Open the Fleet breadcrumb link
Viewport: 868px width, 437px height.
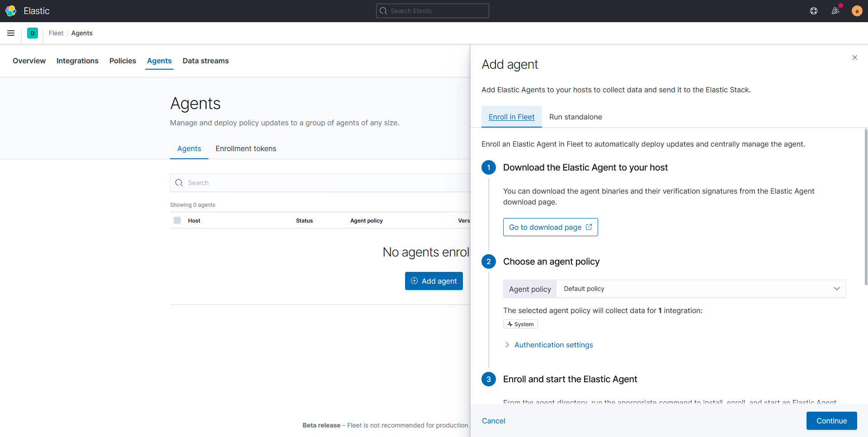click(x=56, y=33)
